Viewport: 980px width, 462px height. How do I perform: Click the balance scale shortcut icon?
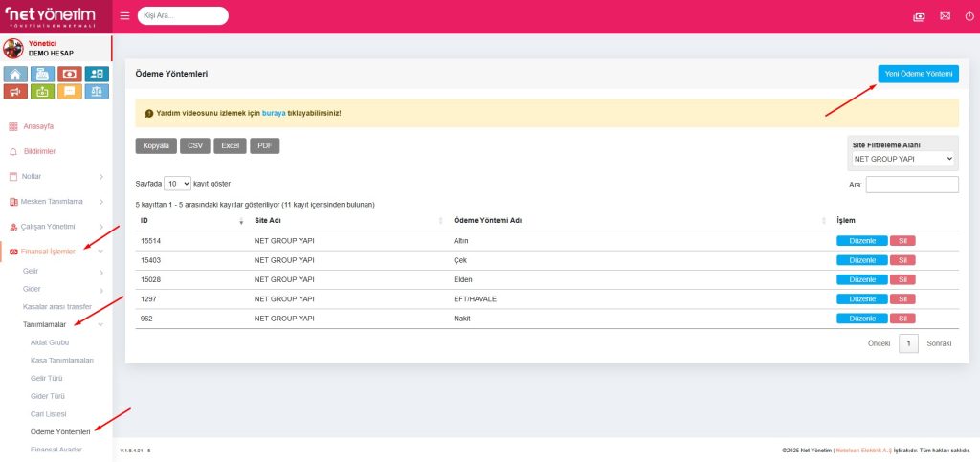[x=97, y=92]
